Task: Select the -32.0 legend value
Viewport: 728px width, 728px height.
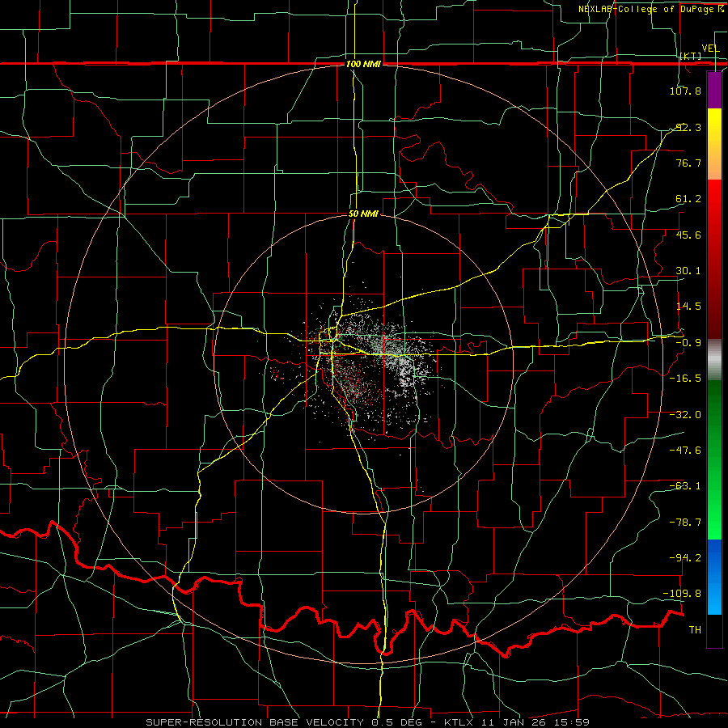Action: [x=685, y=415]
